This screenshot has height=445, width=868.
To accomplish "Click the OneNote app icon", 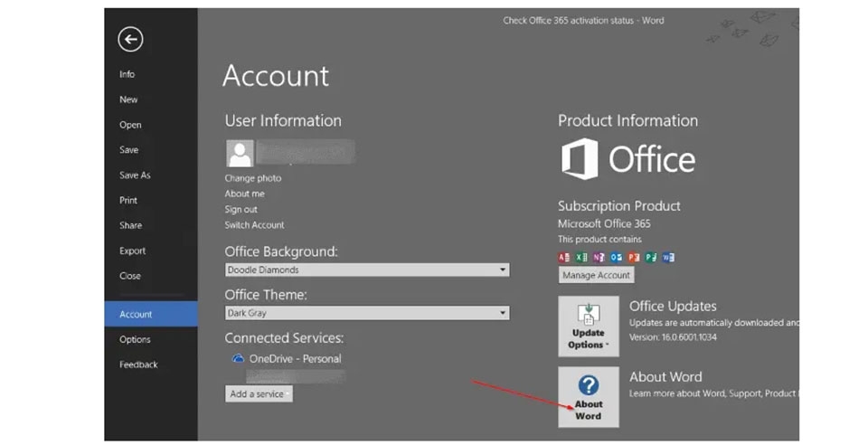I will (x=599, y=258).
